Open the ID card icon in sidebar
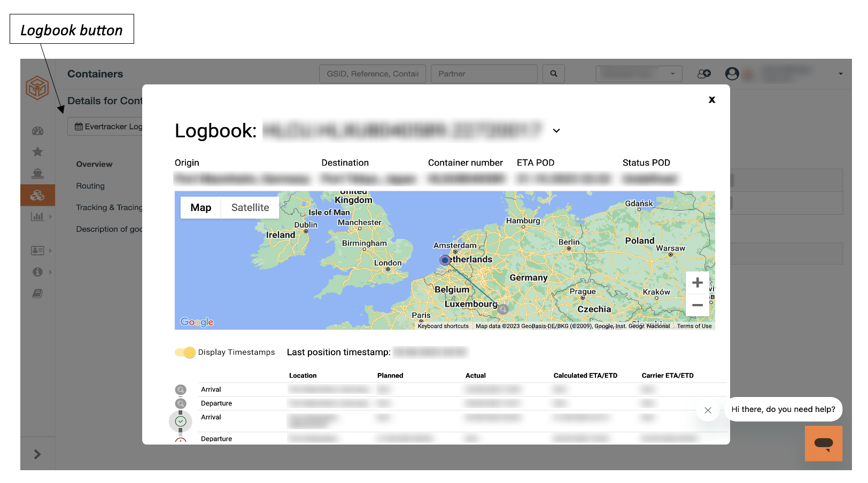This screenshot has width=868, height=483. (x=37, y=250)
